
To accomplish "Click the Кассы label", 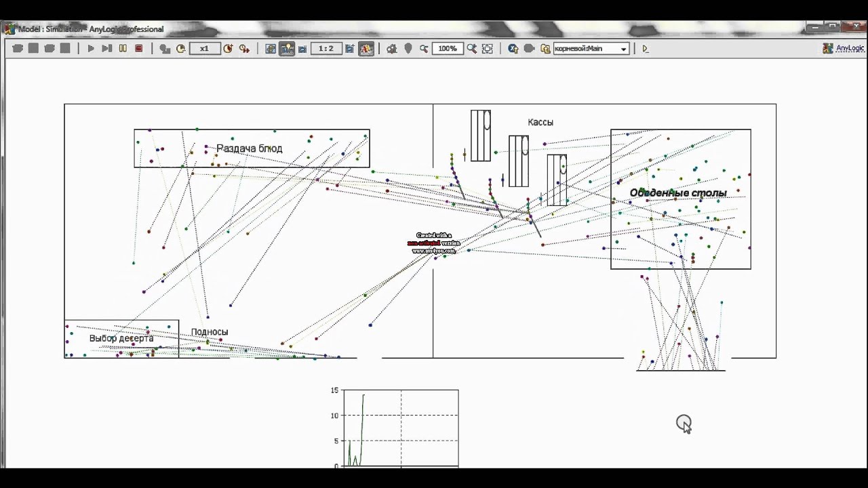I will [540, 122].
